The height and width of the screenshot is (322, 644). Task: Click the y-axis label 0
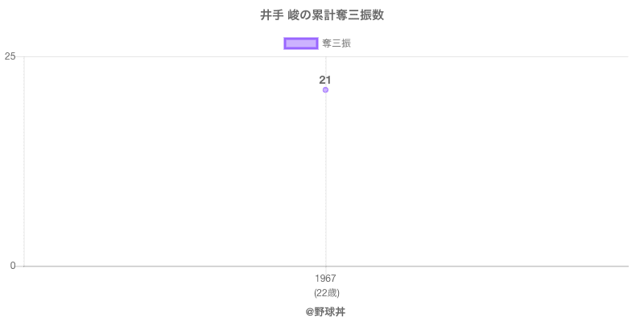pos(12,266)
